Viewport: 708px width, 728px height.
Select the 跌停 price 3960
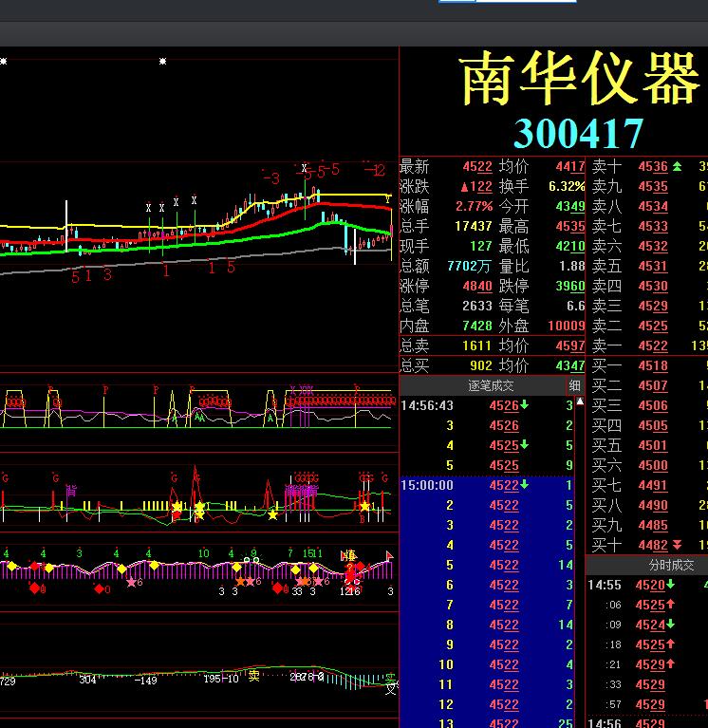(570, 286)
